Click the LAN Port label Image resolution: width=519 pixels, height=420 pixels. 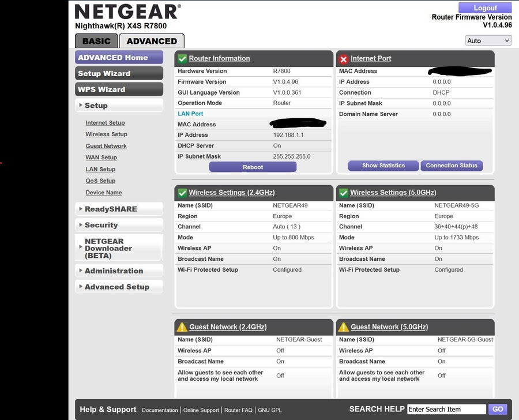coord(190,114)
